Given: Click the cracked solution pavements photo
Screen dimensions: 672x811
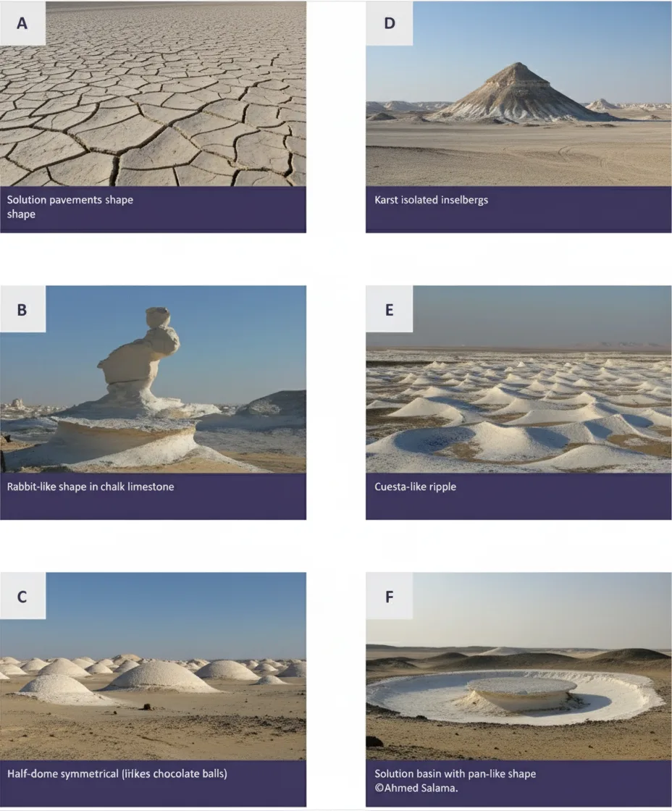Looking at the screenshot, I should (153, 93).
